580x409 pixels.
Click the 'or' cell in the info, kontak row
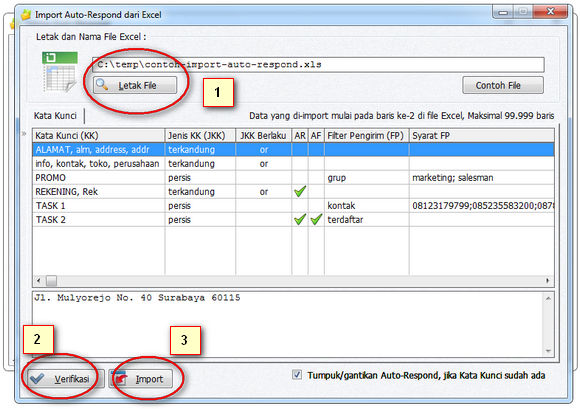264,164
